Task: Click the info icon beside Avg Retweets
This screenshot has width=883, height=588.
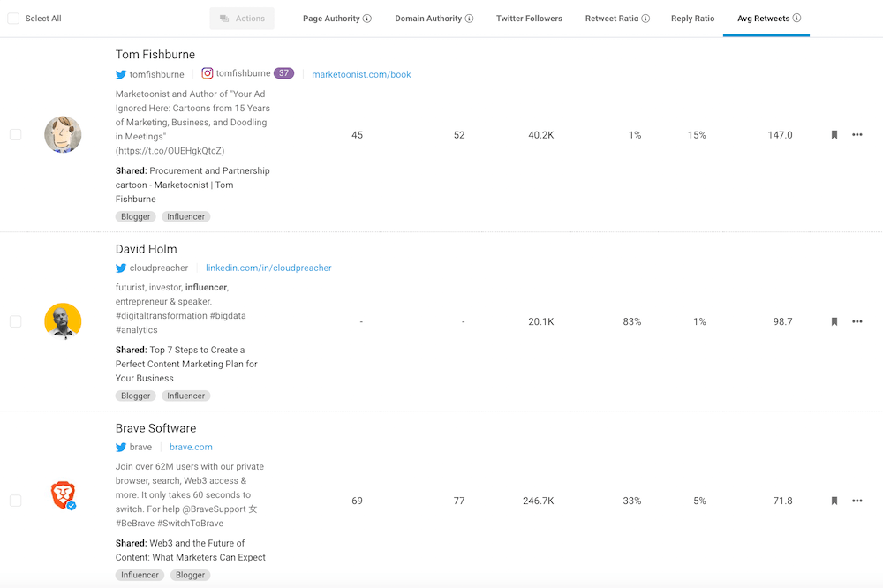Action: 796,17
